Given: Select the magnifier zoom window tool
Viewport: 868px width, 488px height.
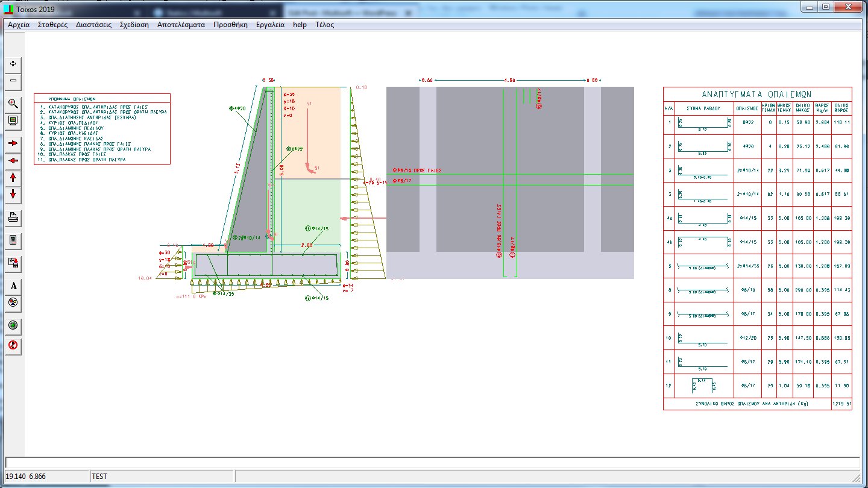Looking at the screenshot, I should point(13,104).
